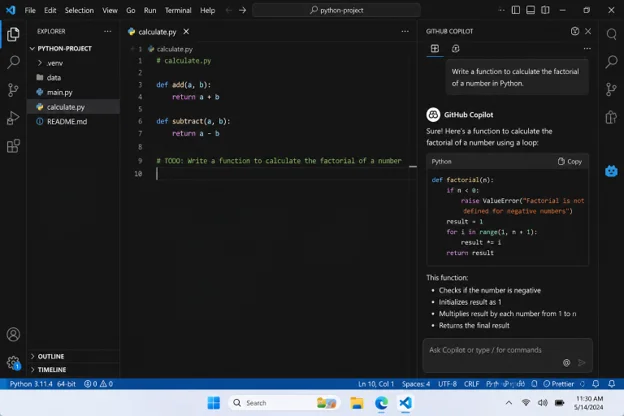Open the Windows Start button
Viewport: 624px width, 416px height.
[214, 403]
